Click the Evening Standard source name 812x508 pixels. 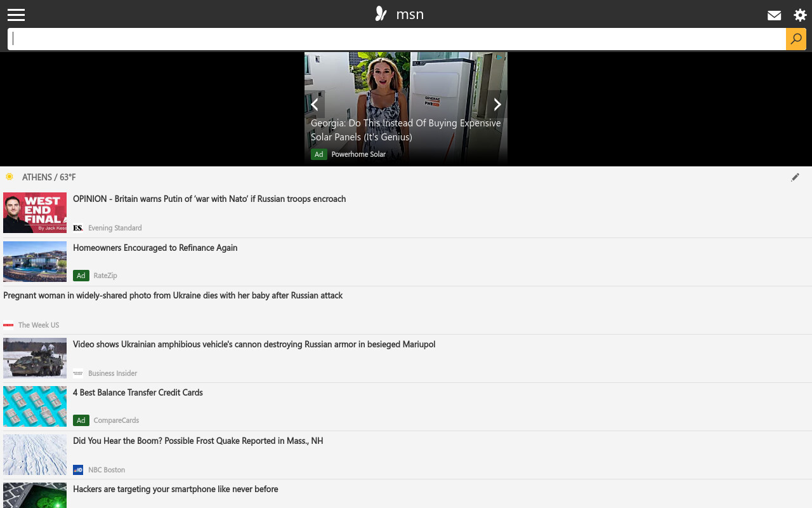point(115,228)
